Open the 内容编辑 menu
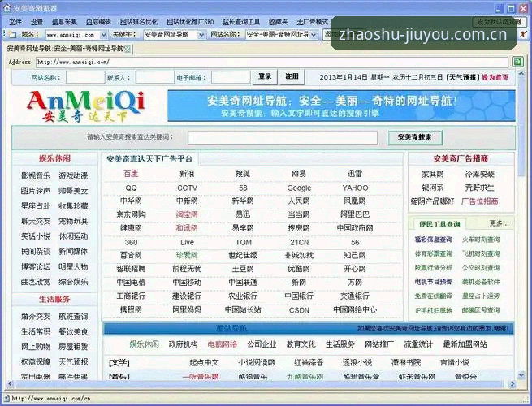The width and height of the screenshot is (532, 406). [98, 22]
